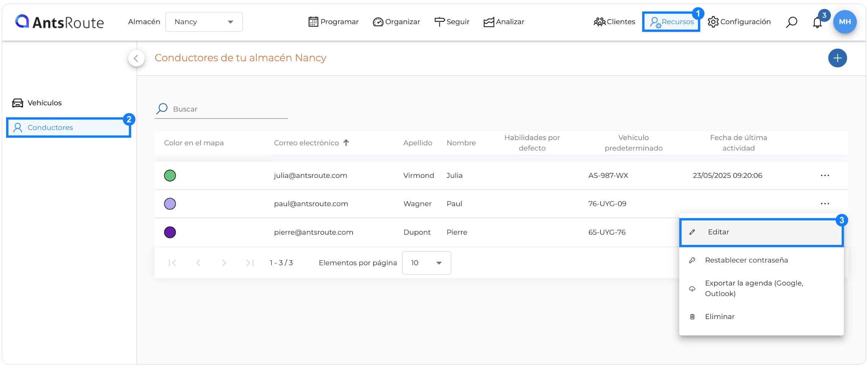Image resolution: width=868 pixels, height=368 pixels.
Task: Sort by Correo electrónico column
Action: [306, 143]
